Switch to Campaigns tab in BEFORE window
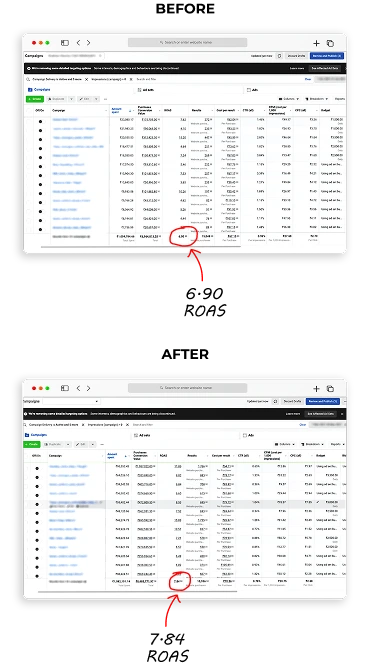The width and height of the screenshot is (370, 665). [39, 90]
